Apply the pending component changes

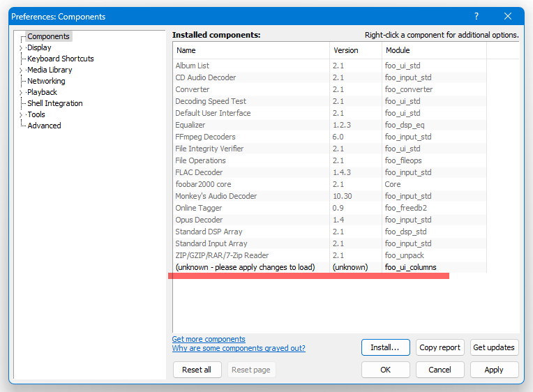494,370
